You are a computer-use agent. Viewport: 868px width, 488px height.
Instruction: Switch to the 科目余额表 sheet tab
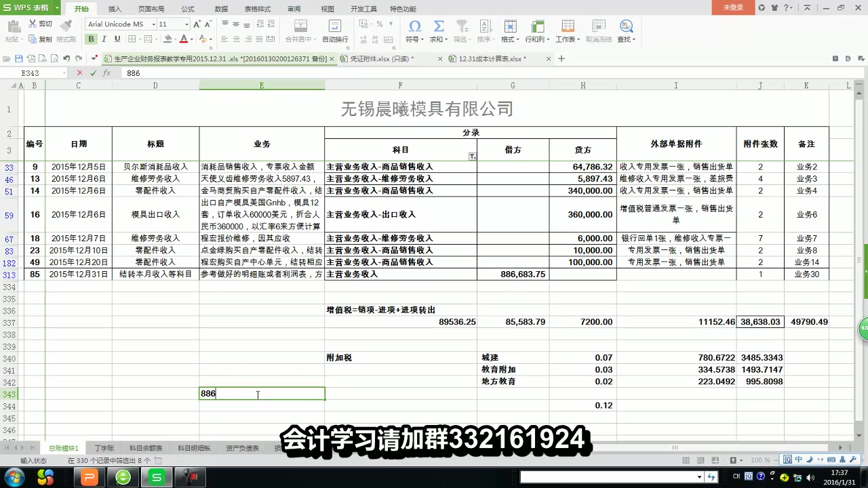pyautogui.click(x=146, y=448)
